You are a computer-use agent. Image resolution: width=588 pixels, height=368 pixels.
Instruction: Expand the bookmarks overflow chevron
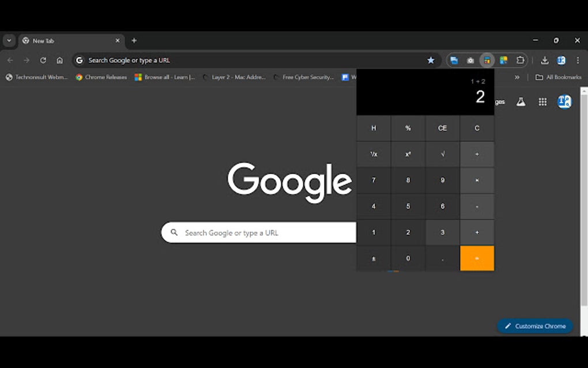(x=517, y=77)
